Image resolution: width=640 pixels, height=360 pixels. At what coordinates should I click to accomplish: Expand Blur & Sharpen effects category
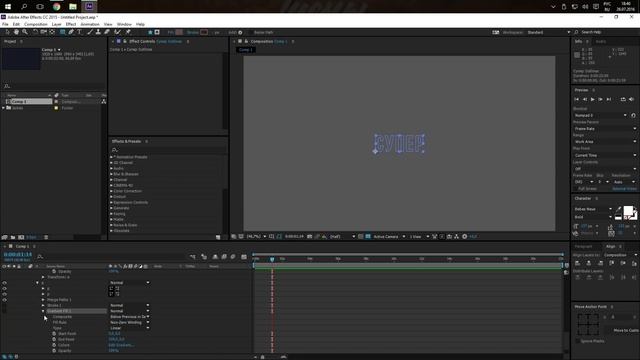pos(111,174)
